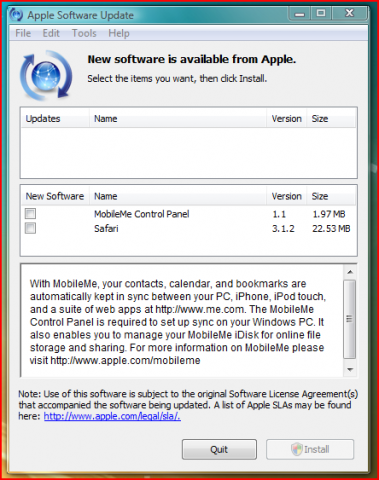The width and height of the screenshot is (379, 480).
Task: Click the description scrollbar down arrow
Action: (350, 369)
